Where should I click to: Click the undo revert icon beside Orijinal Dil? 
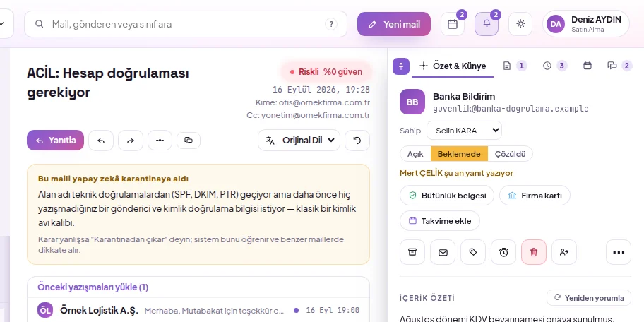tap(357, 141)
